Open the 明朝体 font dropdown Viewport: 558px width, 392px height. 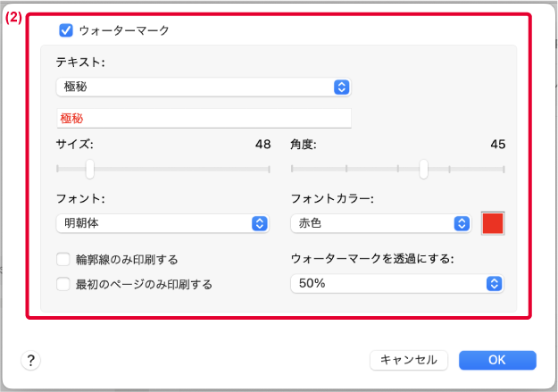(162, 223)
